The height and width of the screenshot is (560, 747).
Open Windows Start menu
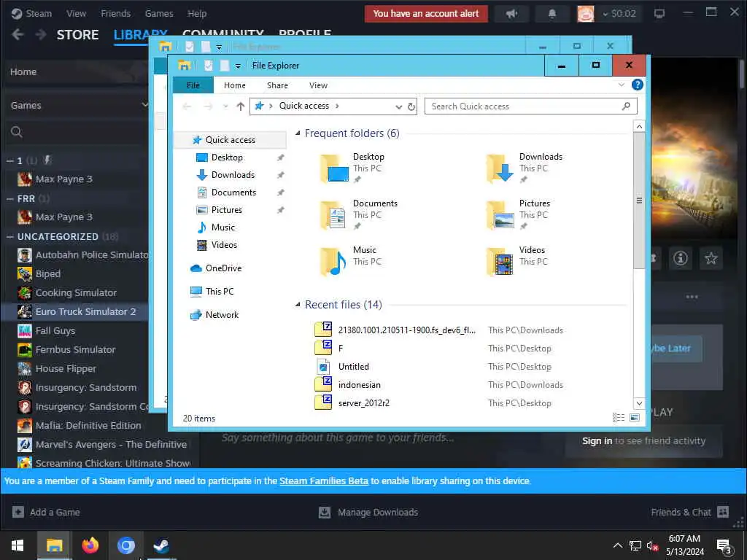click(18, 545)
